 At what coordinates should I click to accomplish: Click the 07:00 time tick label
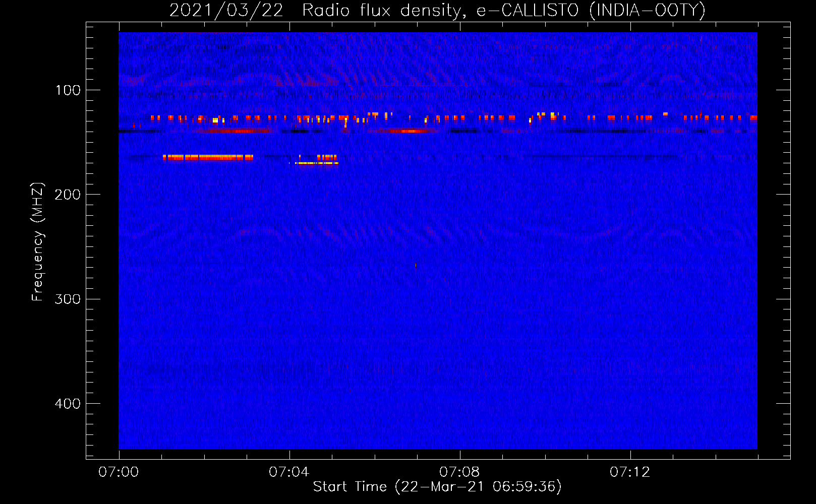point(119,472)
